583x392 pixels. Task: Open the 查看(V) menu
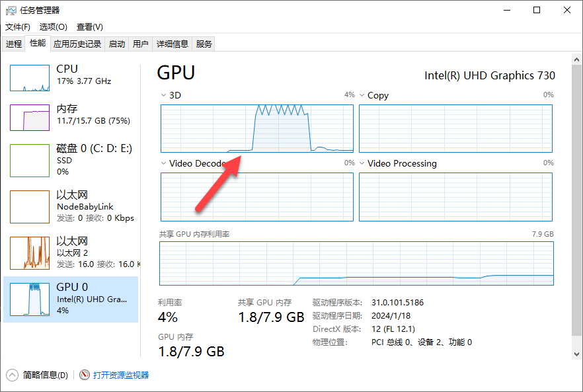90,27
